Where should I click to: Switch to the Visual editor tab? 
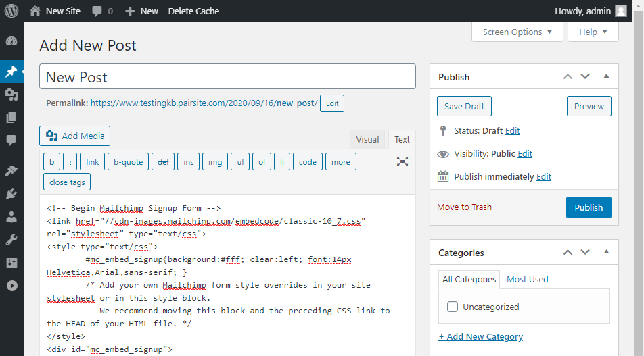(367, 139)
